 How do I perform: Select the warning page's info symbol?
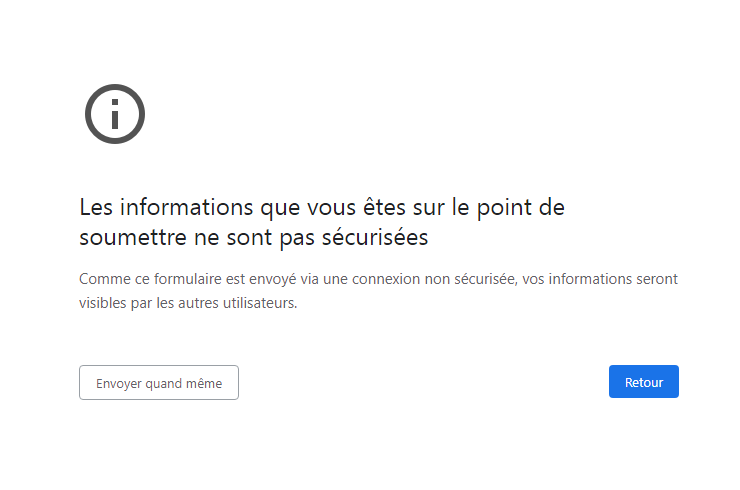tap(115, 113)
